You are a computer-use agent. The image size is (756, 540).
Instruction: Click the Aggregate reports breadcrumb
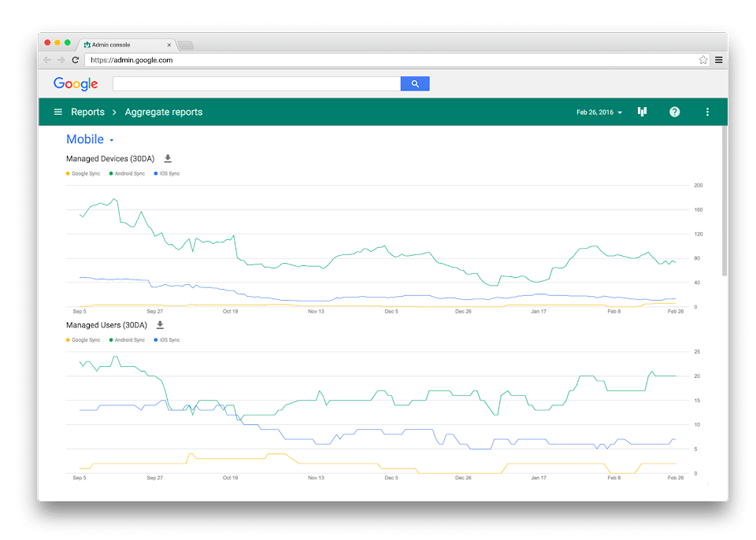164,112
